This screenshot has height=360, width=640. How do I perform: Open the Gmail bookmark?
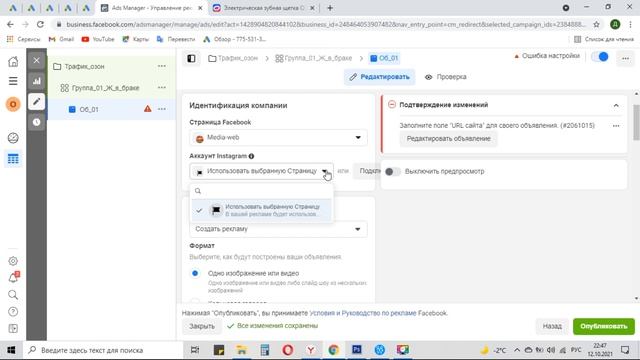[x=61, y=39]
